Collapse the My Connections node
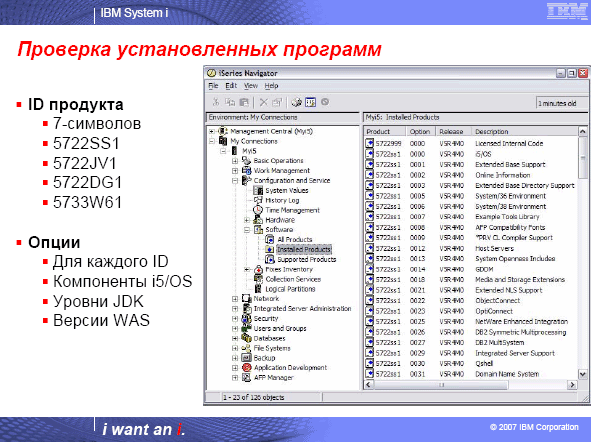 point(212,141)
